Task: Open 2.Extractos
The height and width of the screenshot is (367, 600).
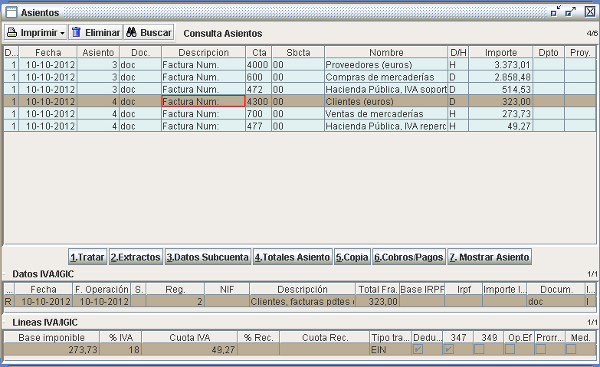Action: point(136,257)
